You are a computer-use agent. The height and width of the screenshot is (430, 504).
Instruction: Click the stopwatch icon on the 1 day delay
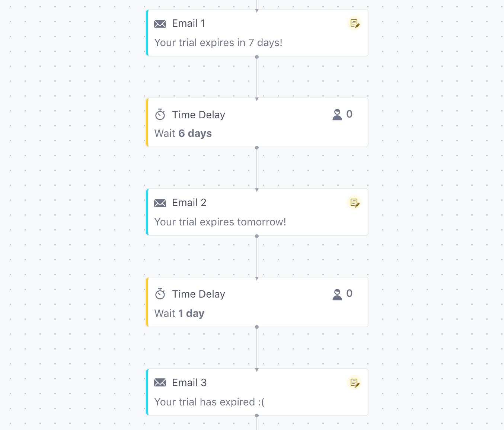tap(160, 294)
